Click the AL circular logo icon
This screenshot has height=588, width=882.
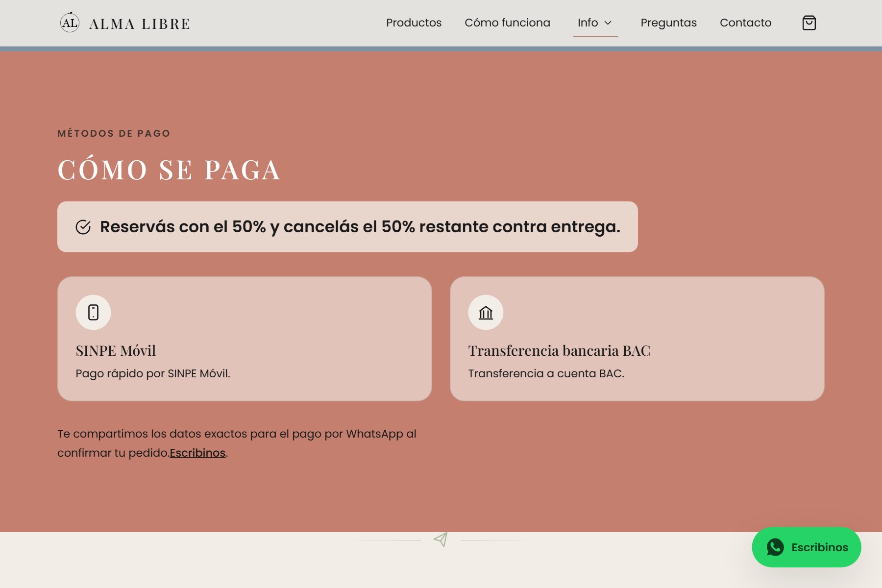click(x=70, y=23)
